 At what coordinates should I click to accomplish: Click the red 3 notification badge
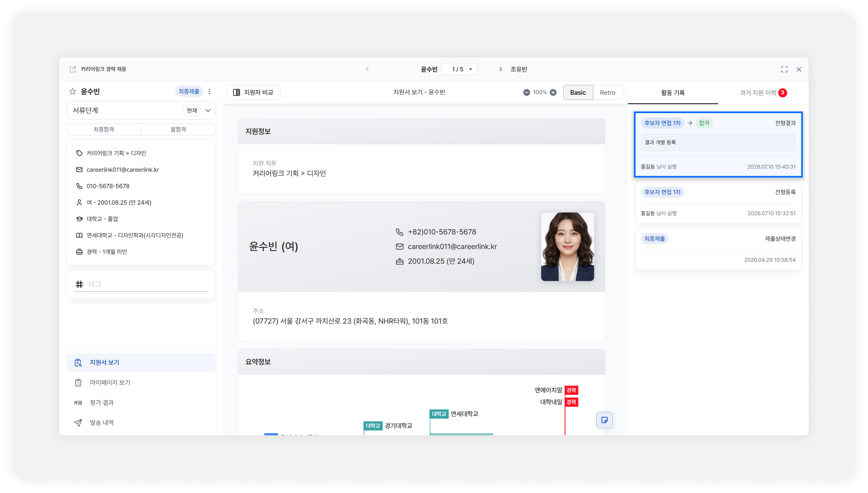(782, 93)
